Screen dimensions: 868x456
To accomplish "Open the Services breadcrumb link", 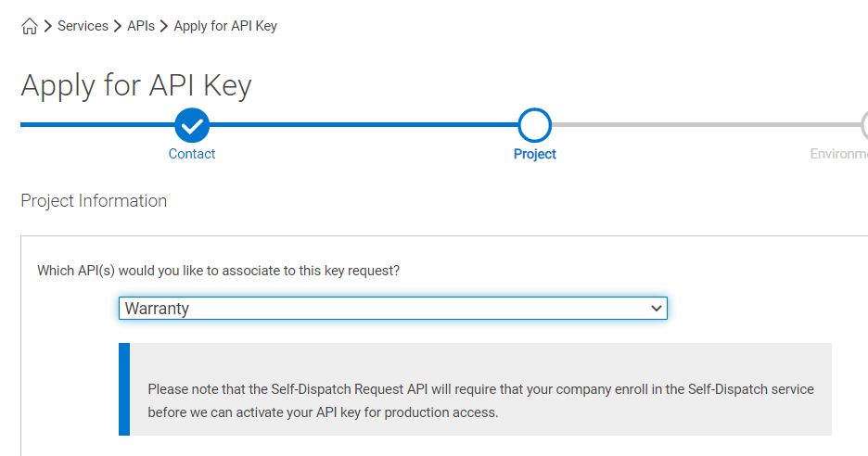I will coord(83,26).
